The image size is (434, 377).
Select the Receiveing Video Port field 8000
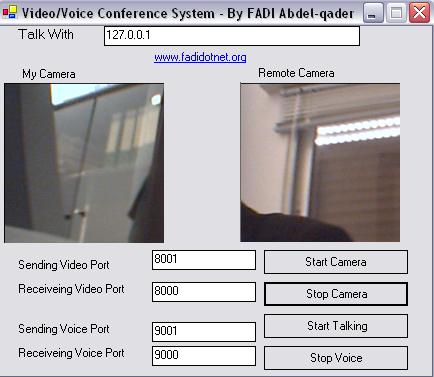tap(204, 292)
